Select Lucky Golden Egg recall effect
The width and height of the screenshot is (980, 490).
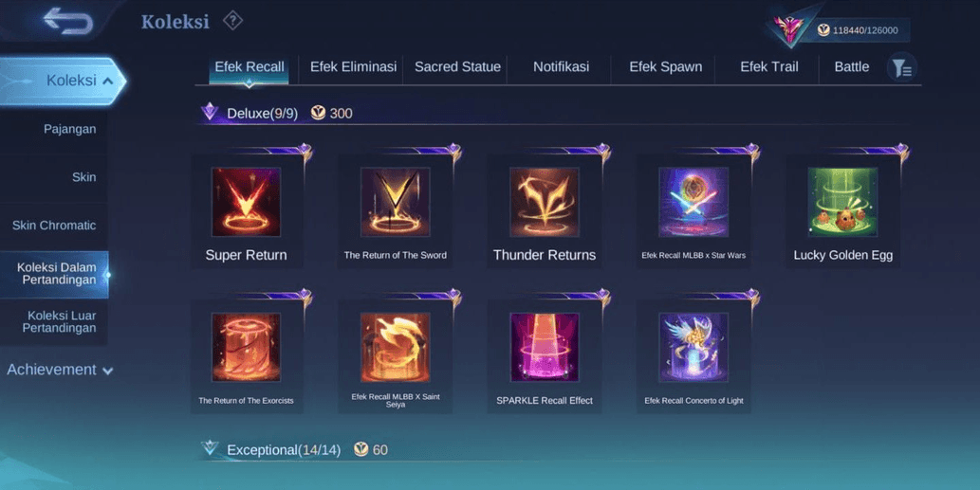[x=842, y=202]
